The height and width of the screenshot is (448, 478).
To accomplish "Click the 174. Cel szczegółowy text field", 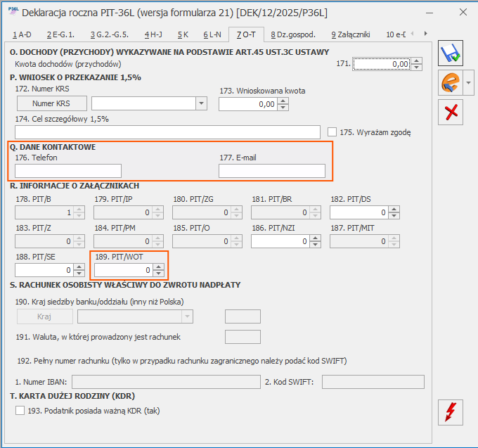I will tap(167, 132).
